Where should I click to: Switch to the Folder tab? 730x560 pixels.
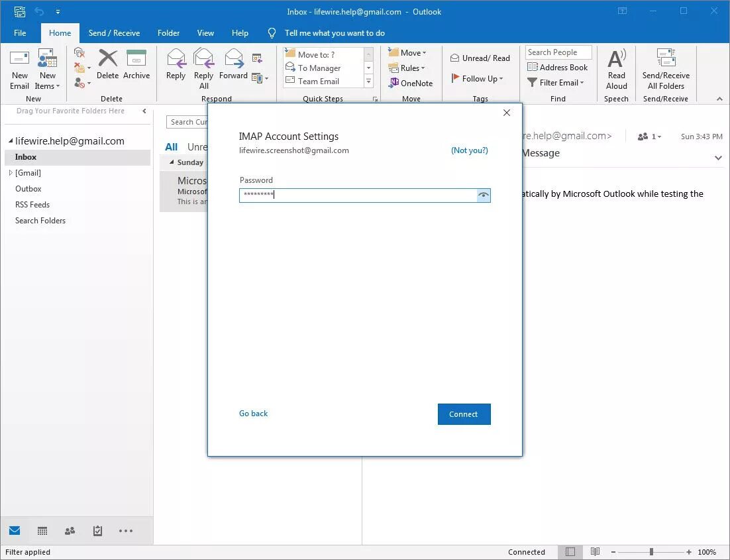click(168, 33)
